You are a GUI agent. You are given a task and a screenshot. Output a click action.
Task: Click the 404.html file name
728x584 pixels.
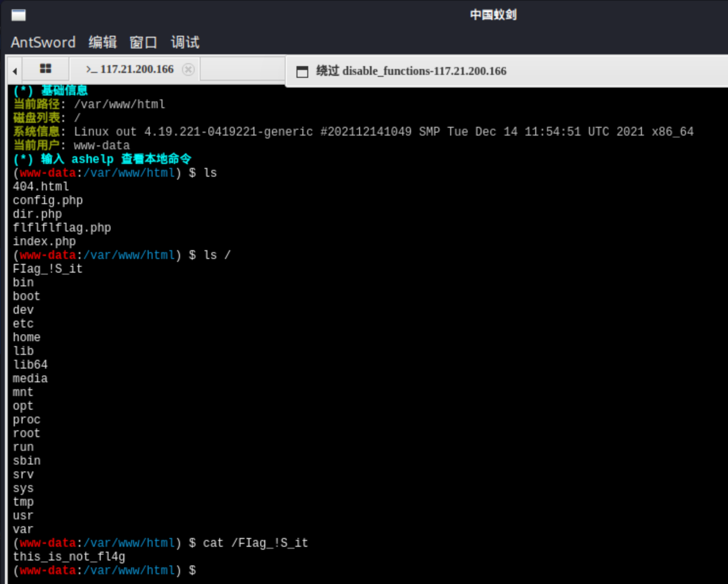tap(41, 187)
